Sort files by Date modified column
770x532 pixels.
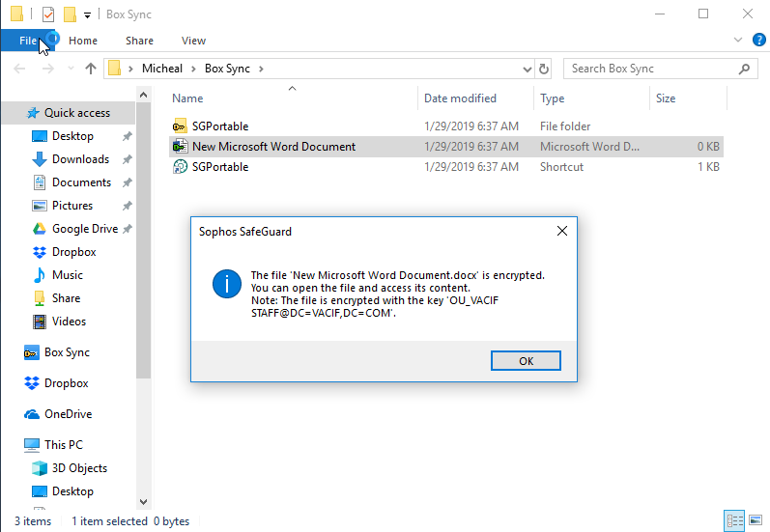coord(460,98)
